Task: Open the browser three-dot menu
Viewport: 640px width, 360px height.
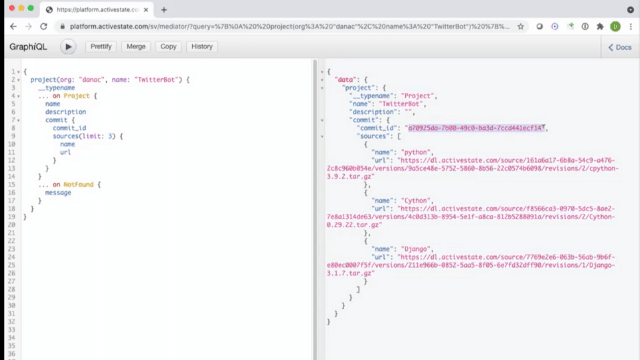Action: [x=631, y=27]
